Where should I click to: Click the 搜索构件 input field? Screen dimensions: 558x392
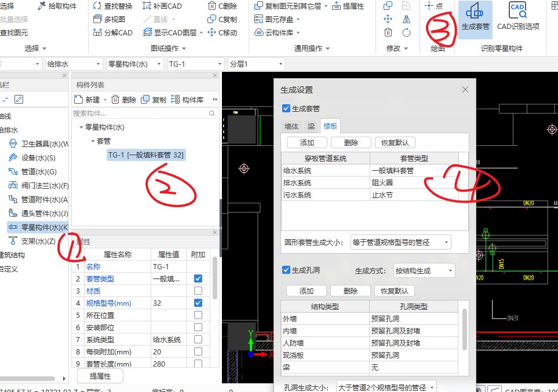tap(141, 113)
